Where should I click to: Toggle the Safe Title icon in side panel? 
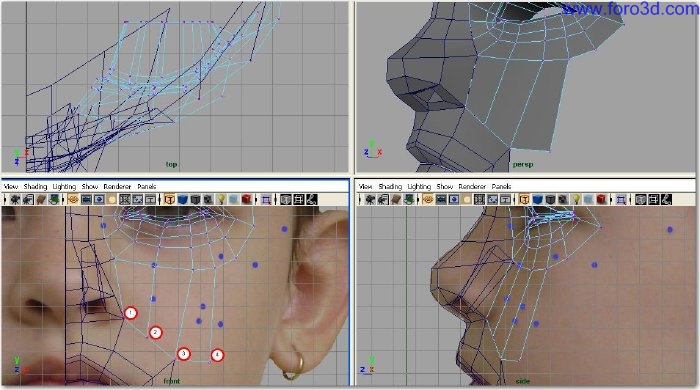pos(505,199)
